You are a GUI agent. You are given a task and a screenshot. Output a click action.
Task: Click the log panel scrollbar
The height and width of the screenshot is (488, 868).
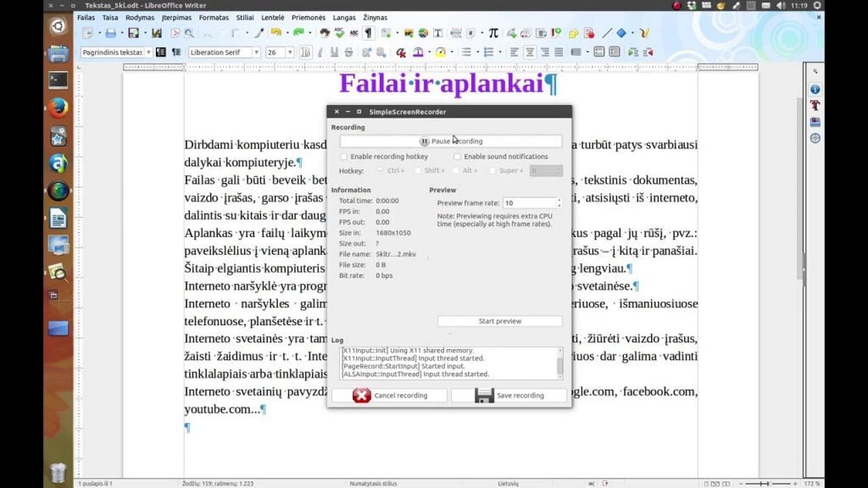coord(559,363)
